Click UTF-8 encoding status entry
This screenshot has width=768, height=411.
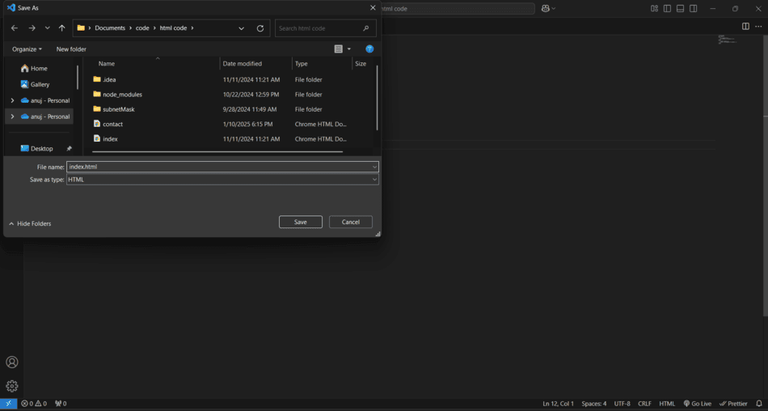pos(622,404)
